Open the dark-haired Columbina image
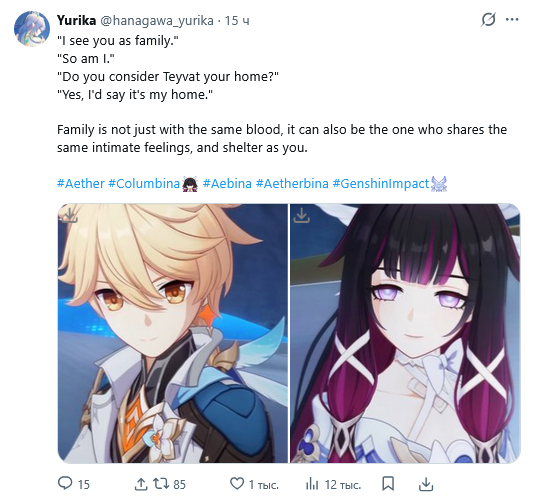This screenshot has width=535, height=503. 405,333
